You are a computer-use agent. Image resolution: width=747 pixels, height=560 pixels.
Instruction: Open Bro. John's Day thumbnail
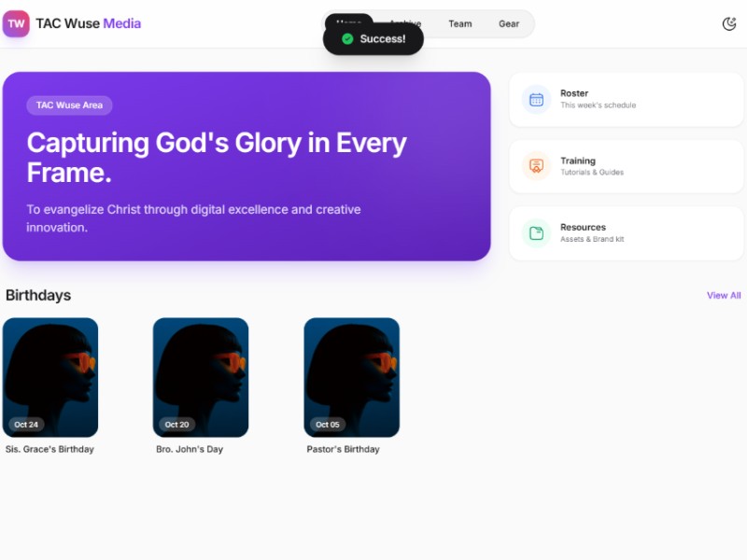[x=201, y=377]
